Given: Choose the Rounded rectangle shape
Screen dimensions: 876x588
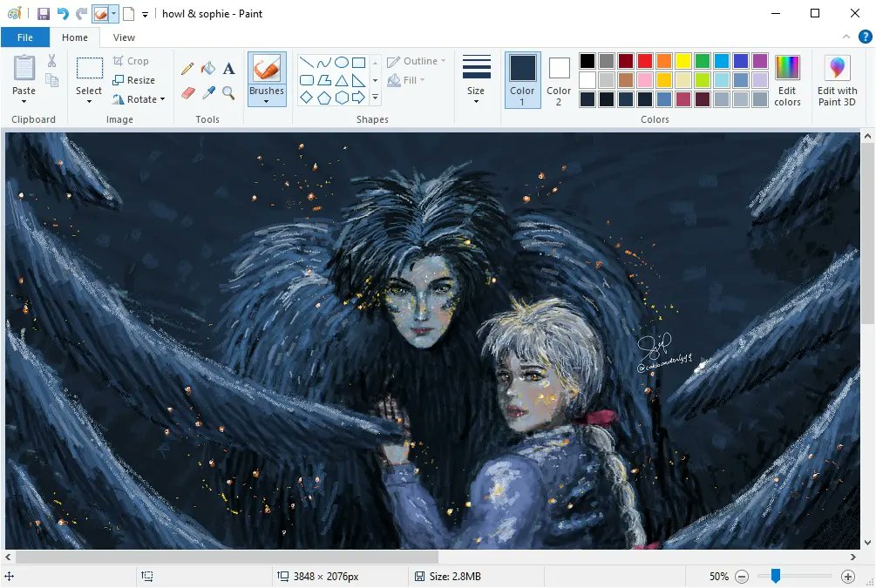Looking at the screenshot, I should [x=306, y=80].
